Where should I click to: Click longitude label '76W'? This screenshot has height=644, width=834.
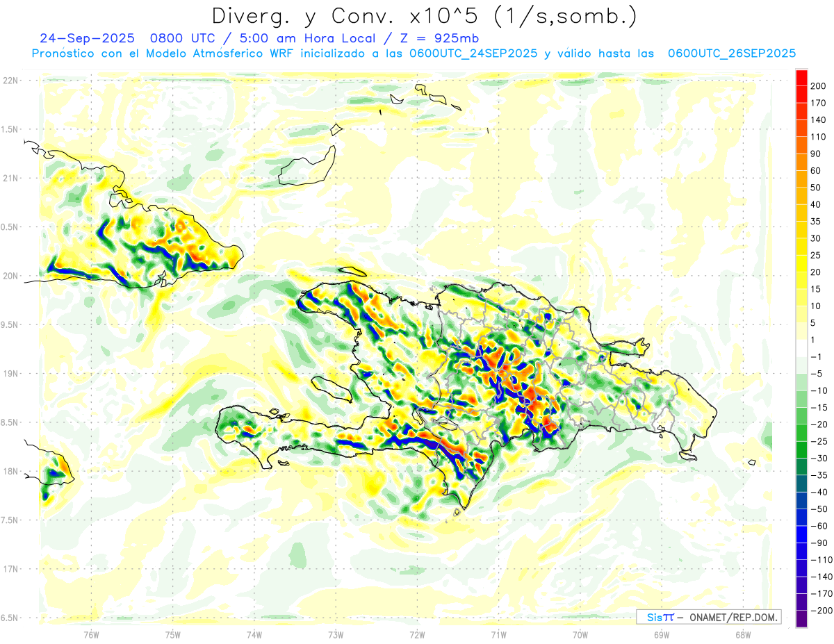91,634
